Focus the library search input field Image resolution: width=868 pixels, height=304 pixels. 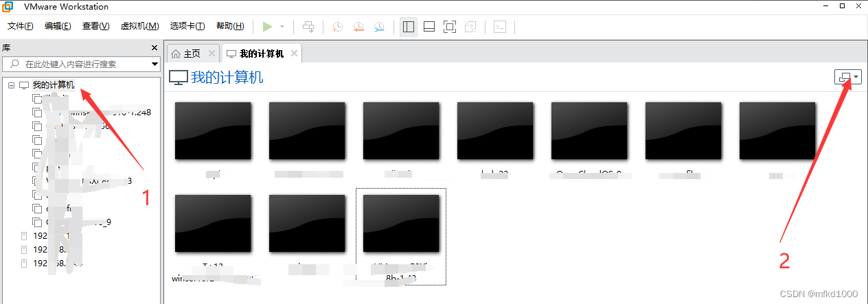[80, 64]
